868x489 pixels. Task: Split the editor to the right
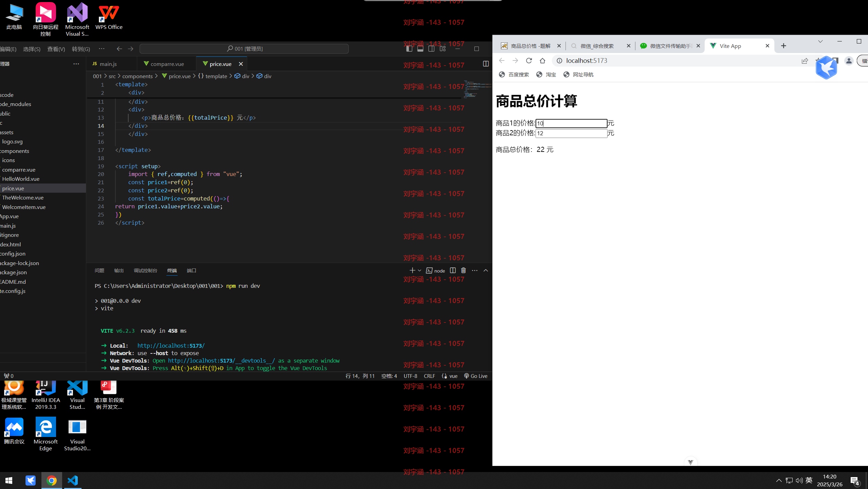(x=486, y=64)
